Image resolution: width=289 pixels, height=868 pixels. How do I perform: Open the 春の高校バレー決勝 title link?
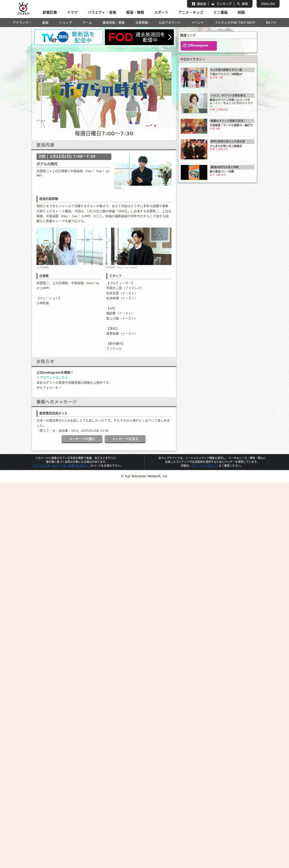222,171
